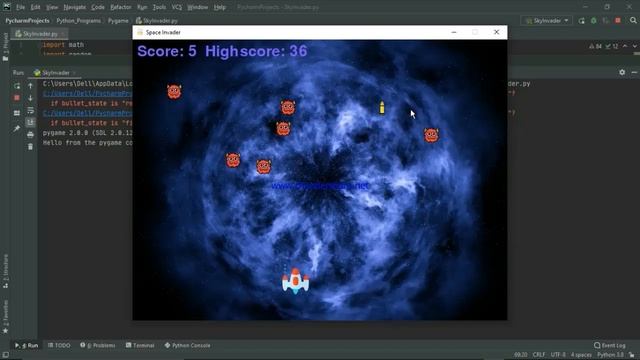The height and width of the screenshot is (360, 640).
Task: Open the Run menu in menu bar
Action: click(142, 7)
